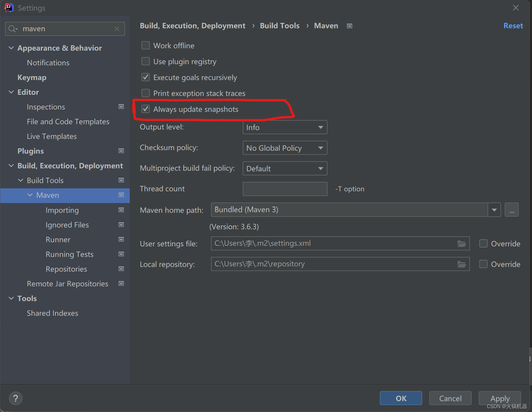This screenshot has width=532, height=412.
Task: Open Maven home path dropdown arrow
Action: (494, 210)
